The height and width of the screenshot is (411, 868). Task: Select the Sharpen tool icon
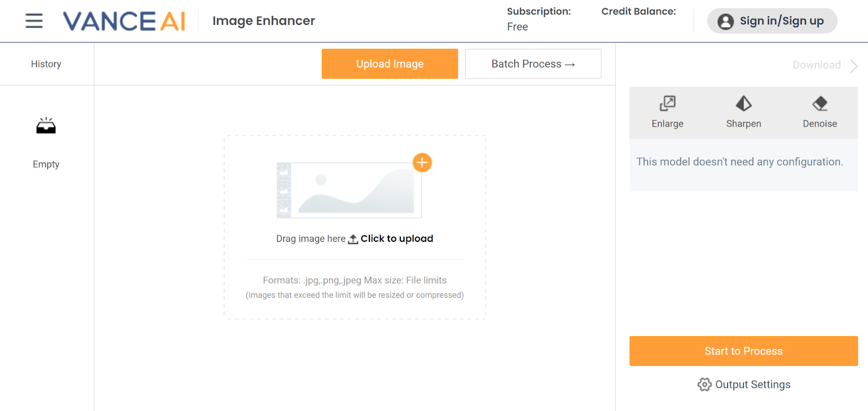coord(743,104)
